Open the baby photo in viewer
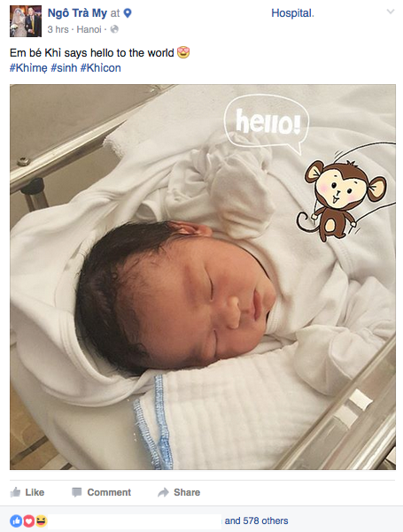Screen dimensions: 403x532 point(203,277)
